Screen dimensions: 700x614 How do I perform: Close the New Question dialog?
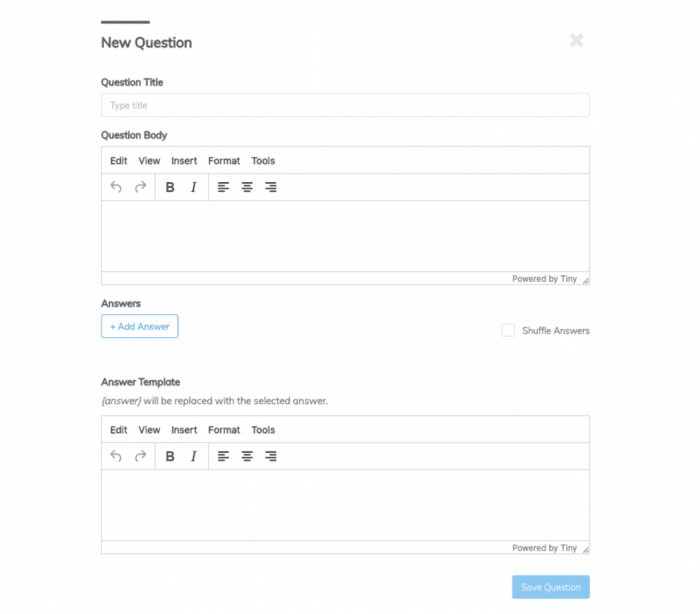pyautogui.click(x=576, y=41)
